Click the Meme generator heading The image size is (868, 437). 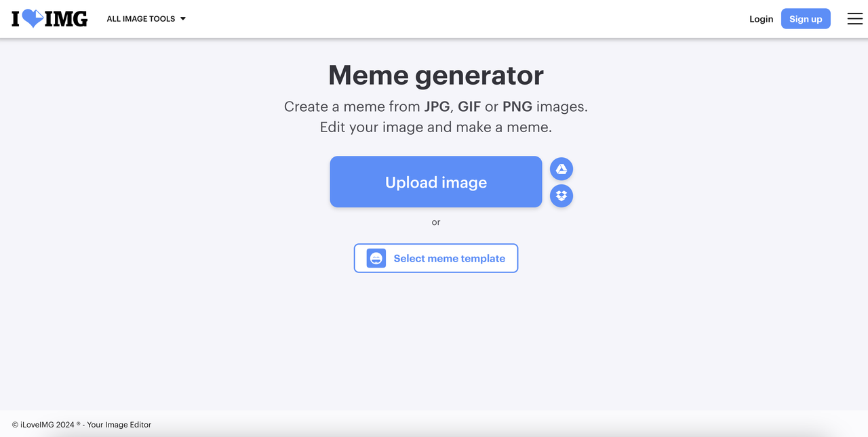[436, 75]
